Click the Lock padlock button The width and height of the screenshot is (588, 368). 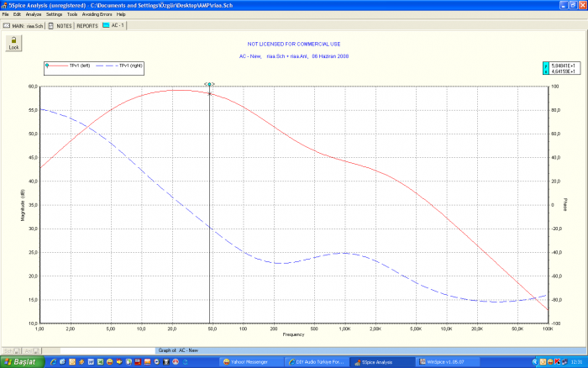pyautogui.click(x=13, y=43)
